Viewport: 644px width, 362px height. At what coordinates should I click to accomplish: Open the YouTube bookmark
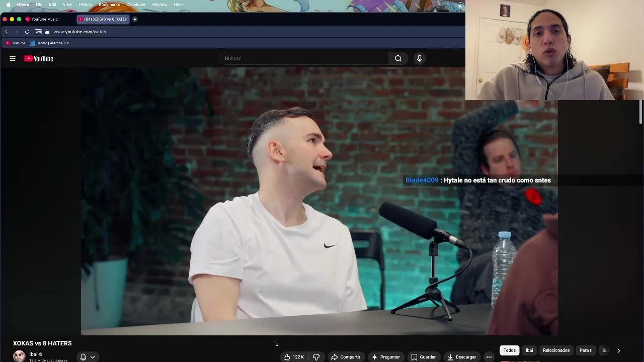pyautogui.click(x=15, y=43)
